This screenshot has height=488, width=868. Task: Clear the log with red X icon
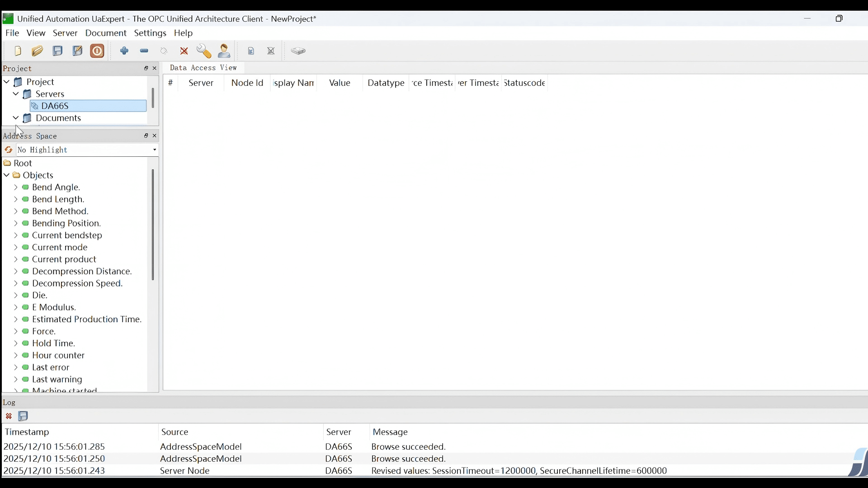9,417
